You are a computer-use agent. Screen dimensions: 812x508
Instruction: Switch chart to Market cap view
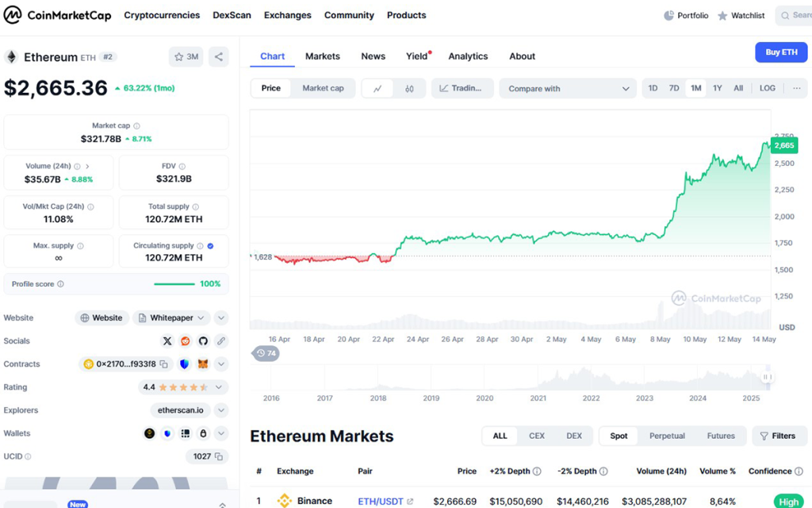tap(324, 88)
